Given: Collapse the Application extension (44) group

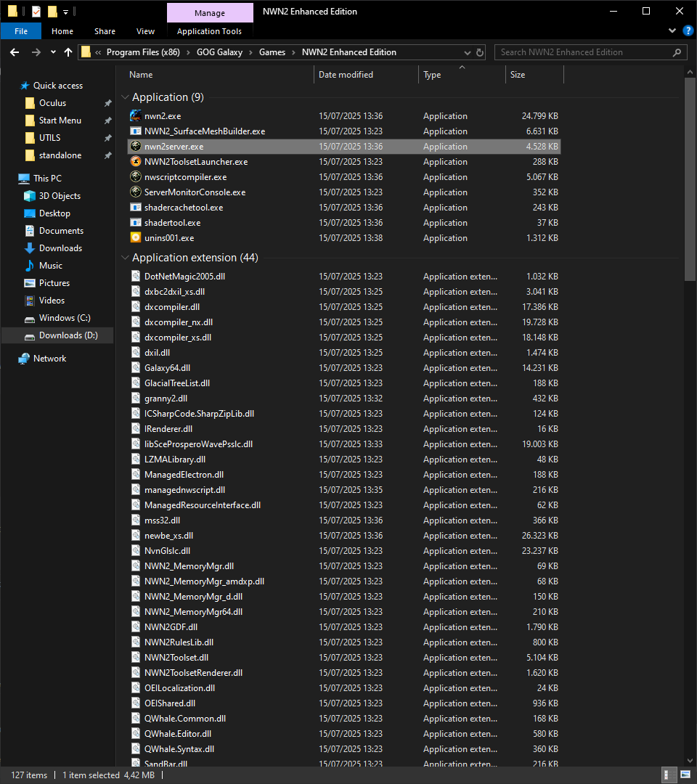Looking at the screenshot, I should [x=125, y=258].
